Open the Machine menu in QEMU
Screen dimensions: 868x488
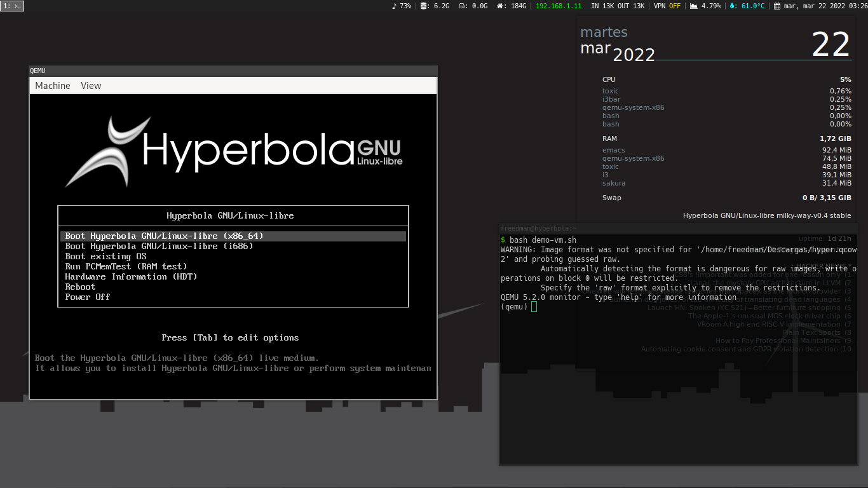(x=53, y=86)
